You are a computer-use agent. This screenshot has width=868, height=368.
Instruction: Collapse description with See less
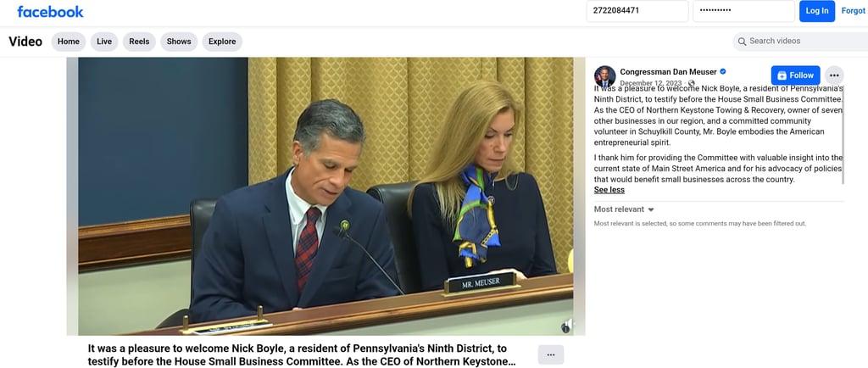point(609,190)
